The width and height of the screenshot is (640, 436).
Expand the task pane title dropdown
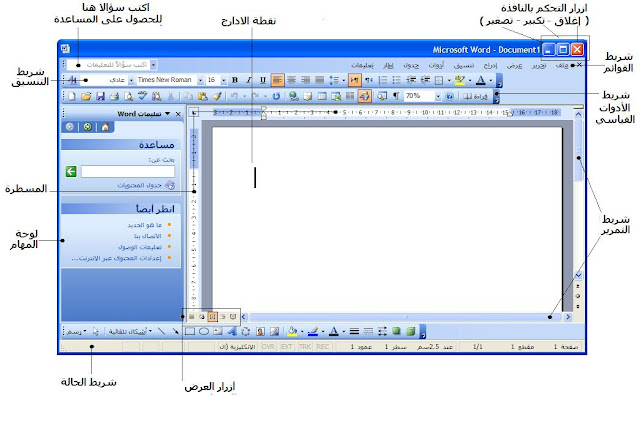pyautogui.click(x=167, y=114)
